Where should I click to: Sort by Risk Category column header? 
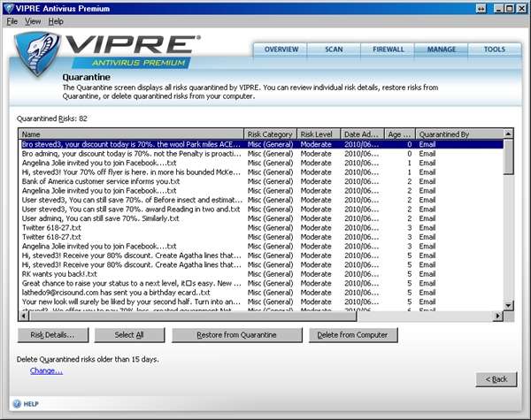(x=270, y=134)
